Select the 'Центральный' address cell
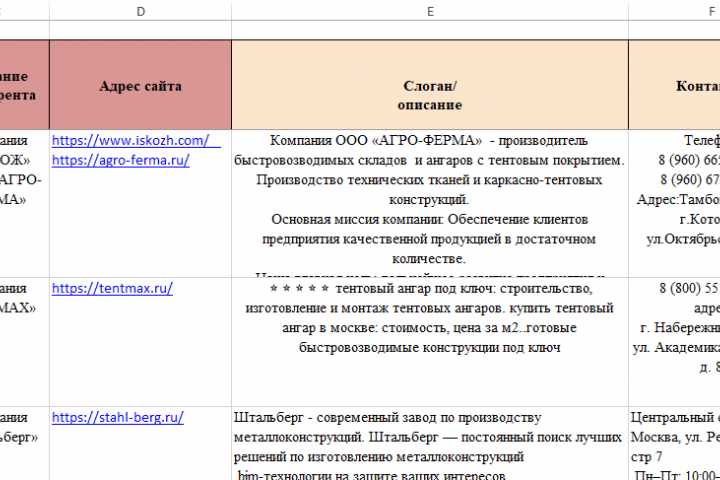The image size is (720, 480). (675, 443)
